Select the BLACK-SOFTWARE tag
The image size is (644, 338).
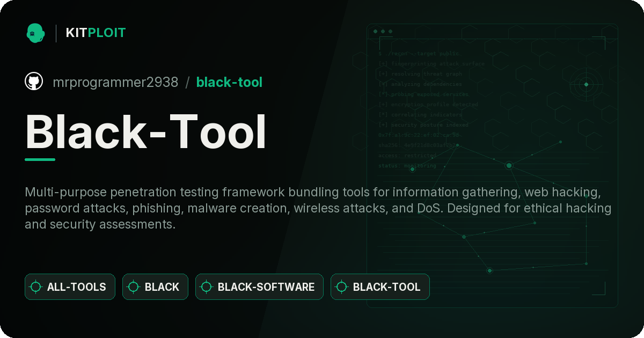[x=259, y=286]
